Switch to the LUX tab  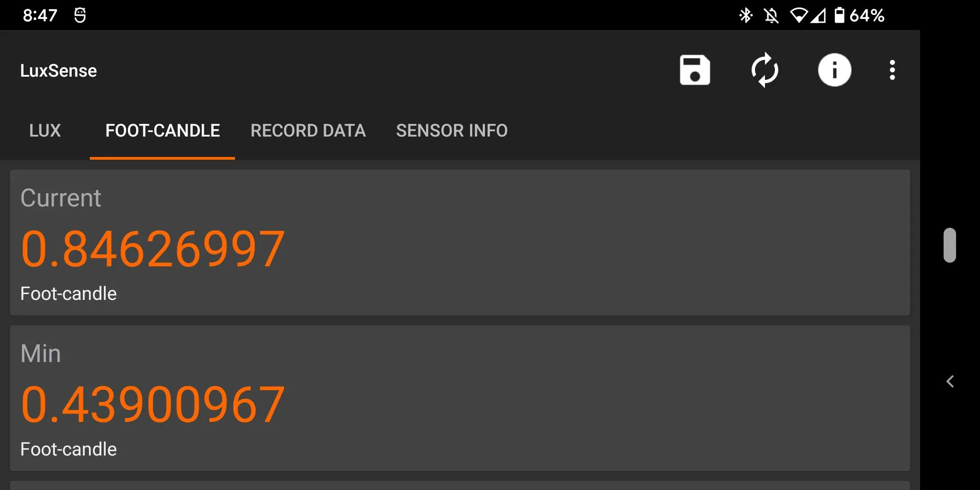click(44, 130)
